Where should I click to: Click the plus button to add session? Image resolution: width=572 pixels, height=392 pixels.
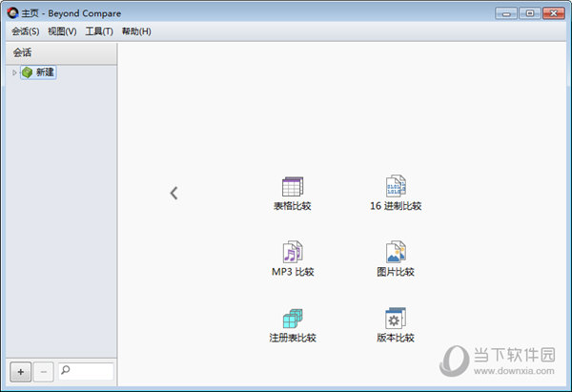(x=20, y=372)
